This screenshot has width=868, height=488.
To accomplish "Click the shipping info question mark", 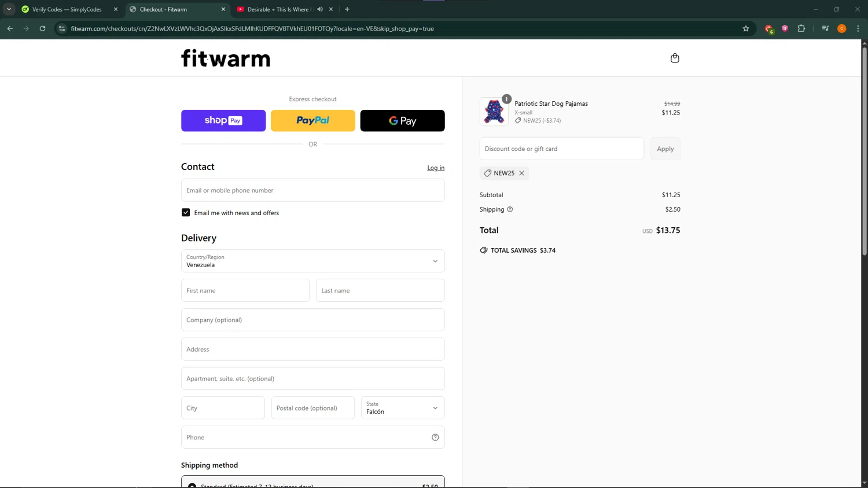I will (510, 209).
